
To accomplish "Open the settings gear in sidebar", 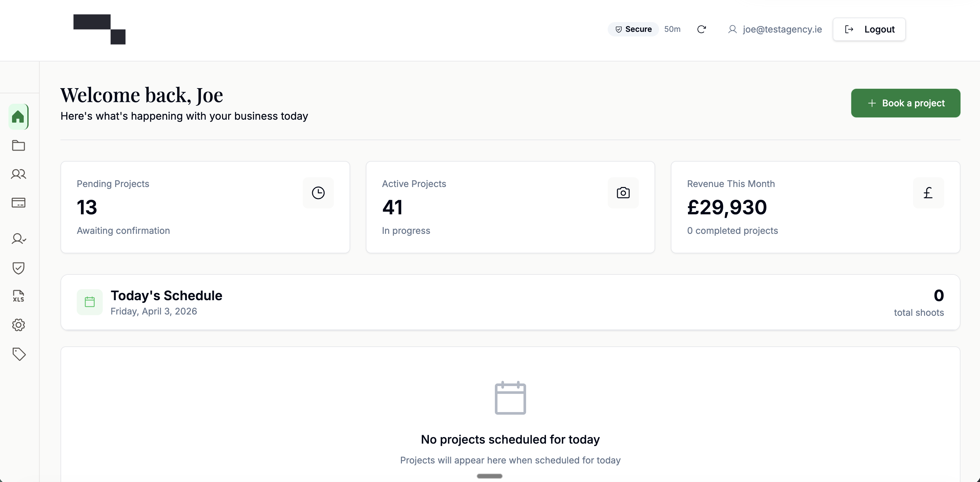I will [x=18, y=325].
